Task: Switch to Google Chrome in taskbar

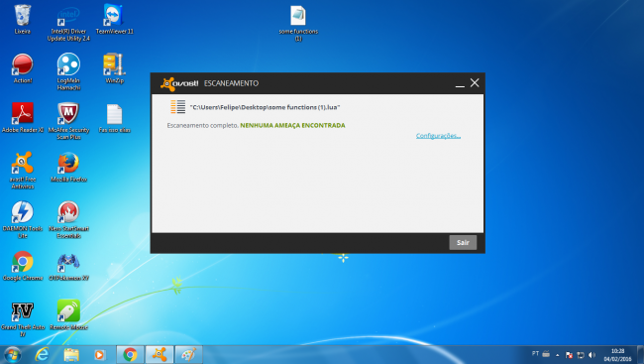Action: click(x=130, y=354)
